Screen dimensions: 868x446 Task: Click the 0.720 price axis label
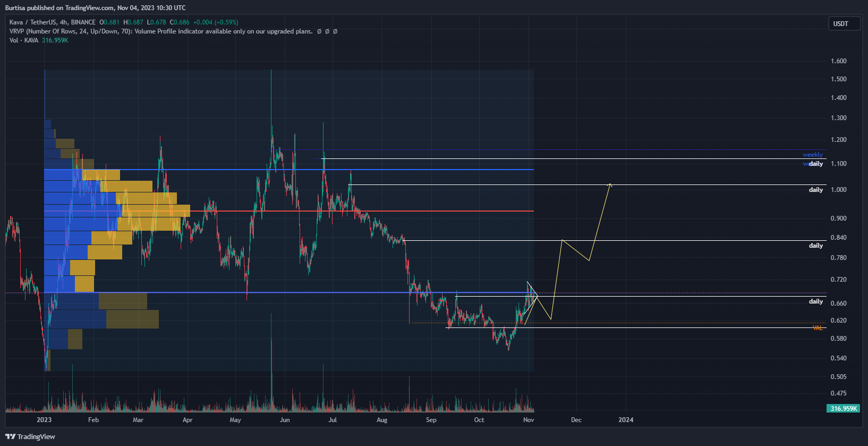839,280
